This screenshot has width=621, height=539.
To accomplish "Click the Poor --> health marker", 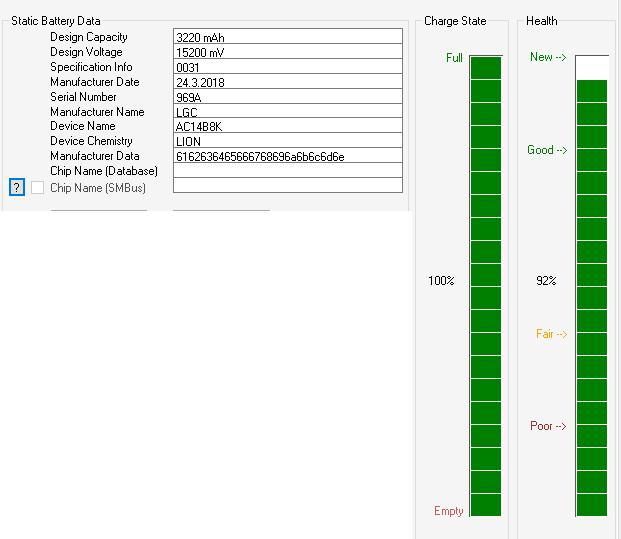I will click(548, 426).
